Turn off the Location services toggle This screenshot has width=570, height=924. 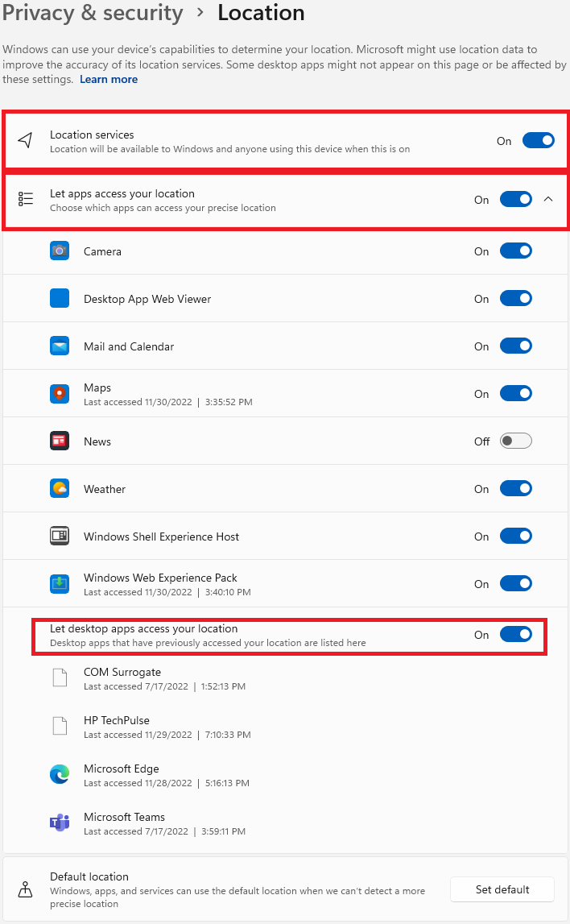538,141
